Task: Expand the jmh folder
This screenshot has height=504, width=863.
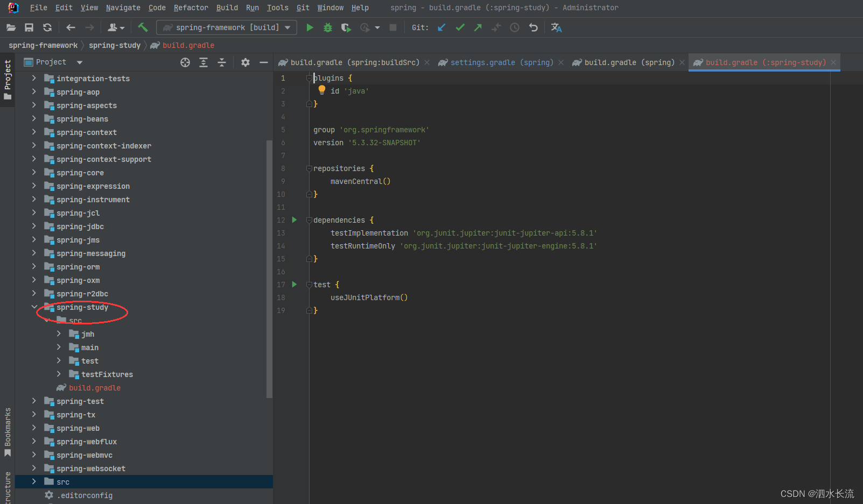Action: click(59, 333)
